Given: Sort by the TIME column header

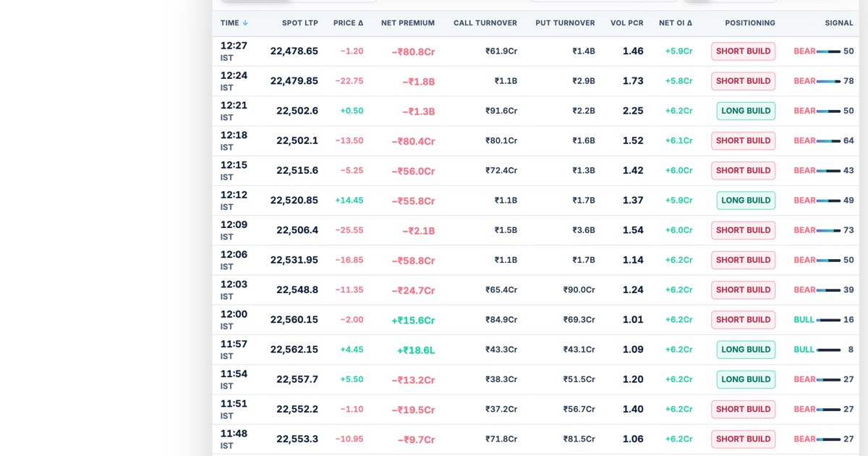Looking at the screenshot, I should pos(234,23).
